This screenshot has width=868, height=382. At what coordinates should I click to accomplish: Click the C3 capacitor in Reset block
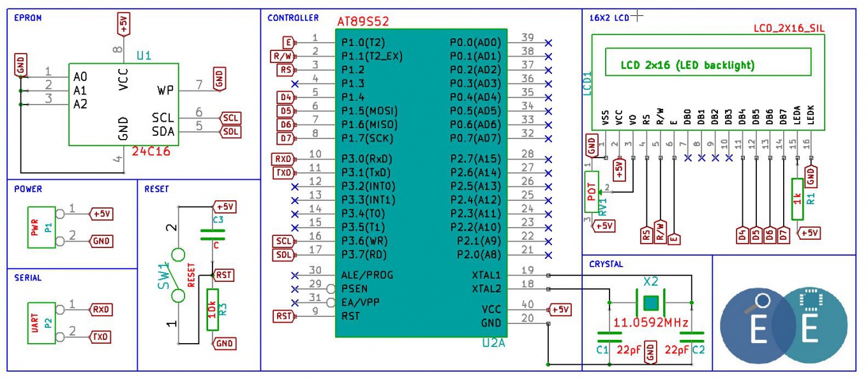pos(213,235)
